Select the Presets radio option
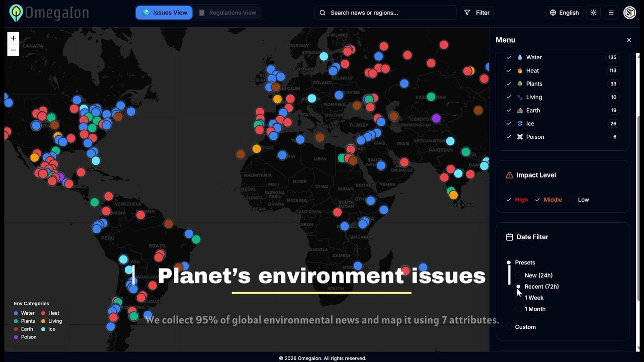Image resolution: width=644 pixels, height=362 pixels. [509, 262]
